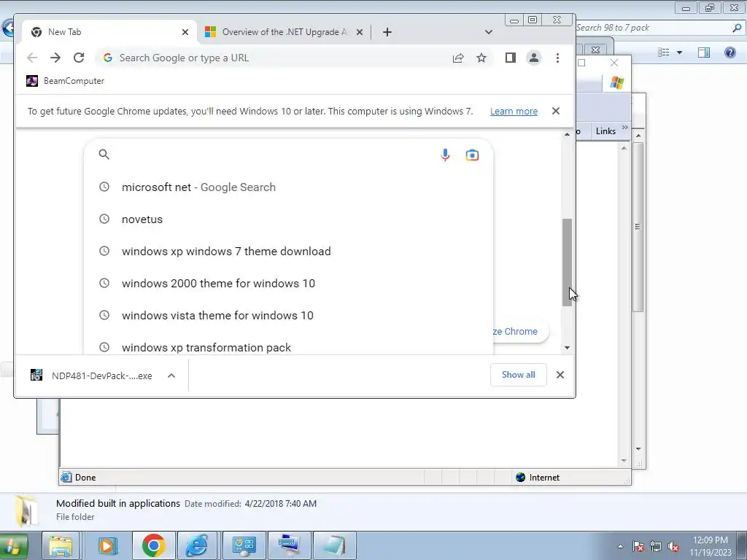Image resolution: width=747 pixels, height=560 pixels.
Task: Open the Windows Start menu
Action: (x=13, y=547)
